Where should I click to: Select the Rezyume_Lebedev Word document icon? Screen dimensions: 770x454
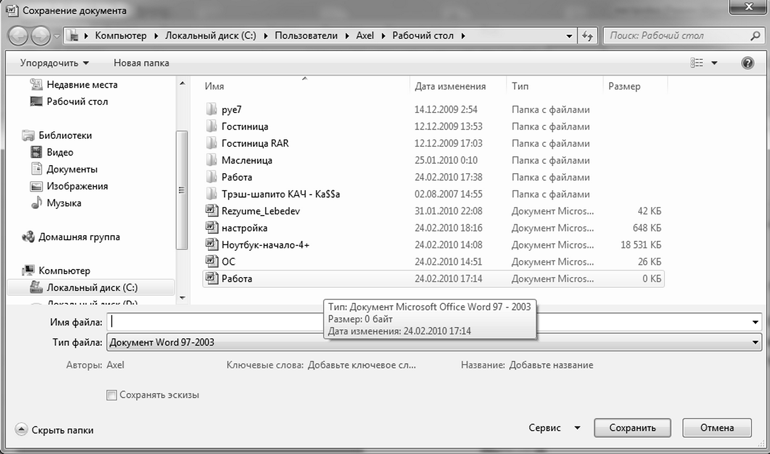[x=211, y=211]
